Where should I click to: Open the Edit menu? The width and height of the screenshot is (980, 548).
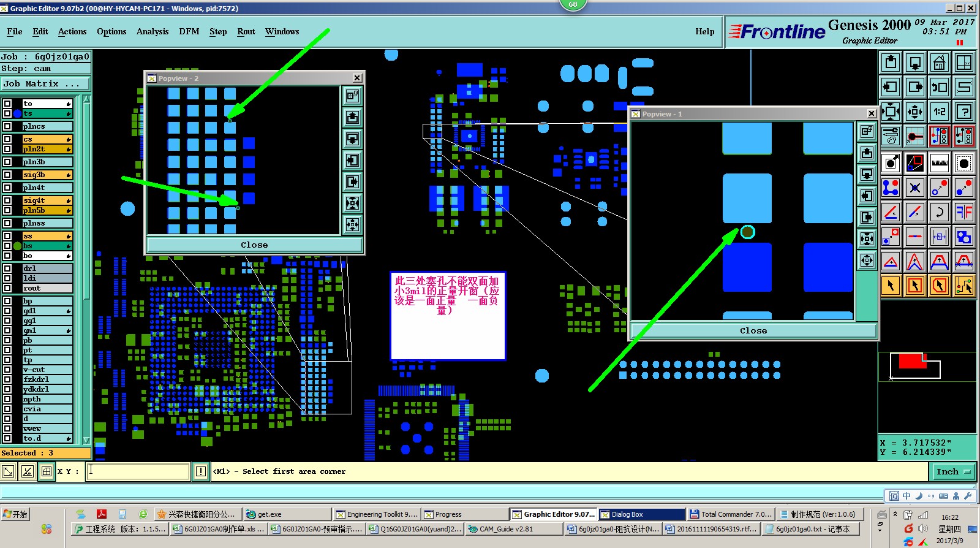coord(40,31)
